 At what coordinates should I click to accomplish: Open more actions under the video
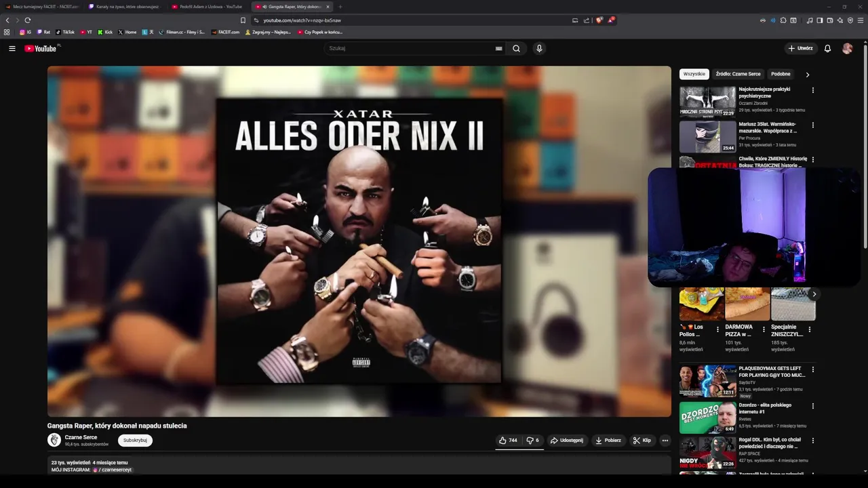point(665,441)
